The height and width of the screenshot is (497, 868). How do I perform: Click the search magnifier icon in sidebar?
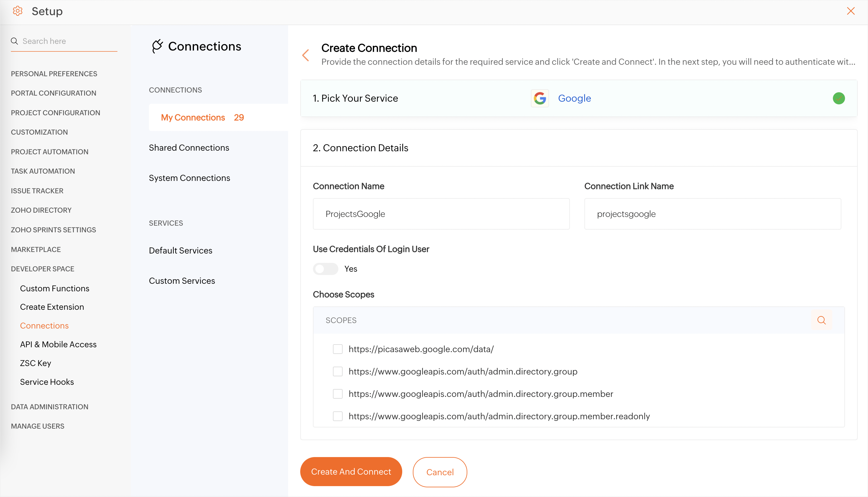pyautogui.click(x=14, y=41)
